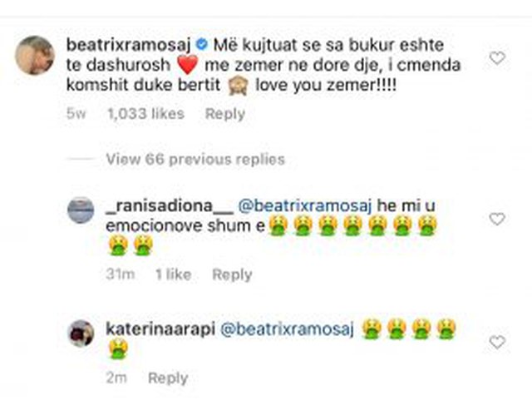
Task: Like katerinaarapi's reply with the heart icon
Action: click(497, 342)
